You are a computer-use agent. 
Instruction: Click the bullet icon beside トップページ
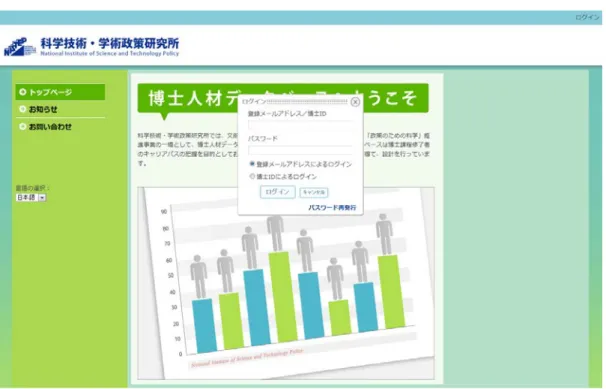pyautogui.click(x=22, y=92)
